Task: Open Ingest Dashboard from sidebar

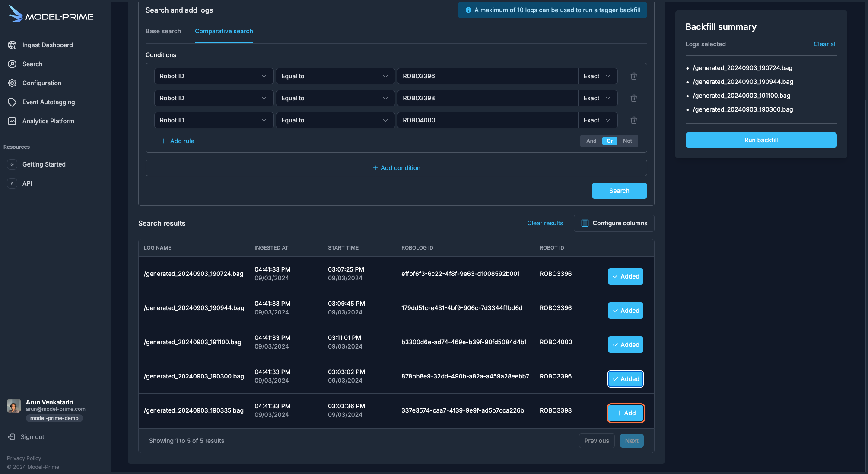Action: (48, 45)
